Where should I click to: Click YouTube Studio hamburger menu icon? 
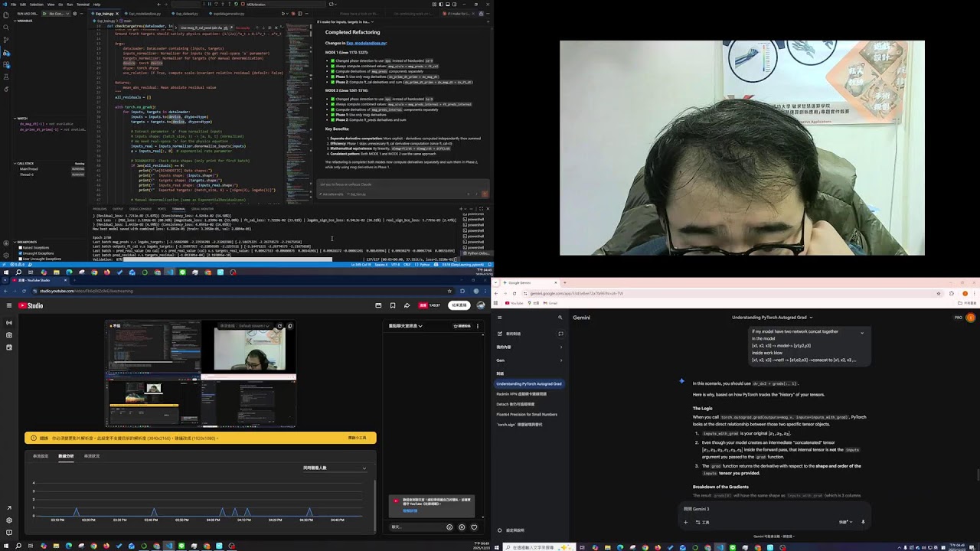[9, 305]
